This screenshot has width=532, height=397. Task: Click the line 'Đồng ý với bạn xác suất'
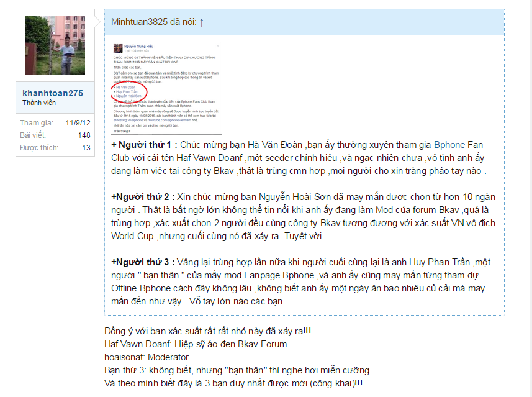coord(207,331)
